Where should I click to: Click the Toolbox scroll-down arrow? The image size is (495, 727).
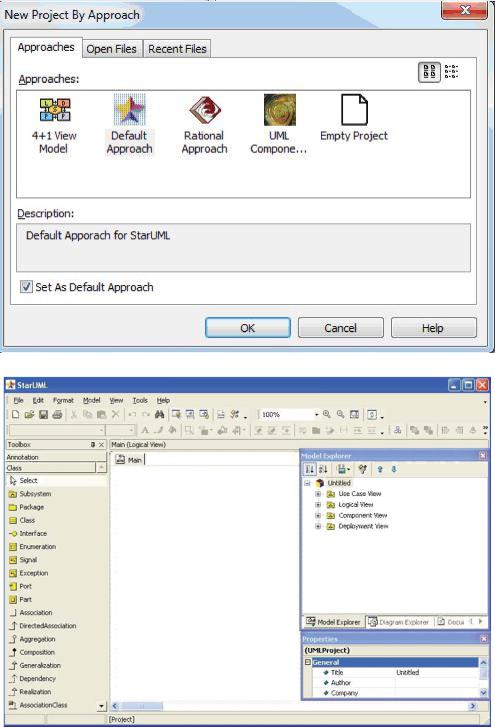coord(102,706)
